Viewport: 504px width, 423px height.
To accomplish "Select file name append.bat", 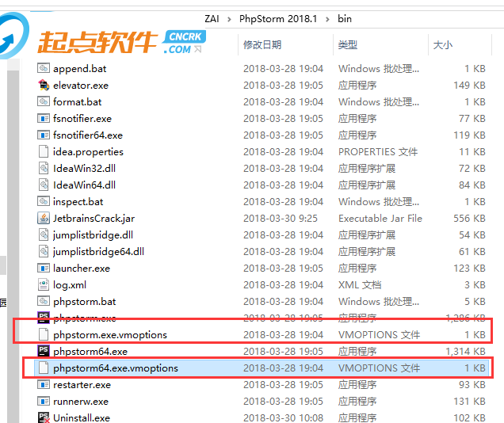I will click(x=80, y=69).
